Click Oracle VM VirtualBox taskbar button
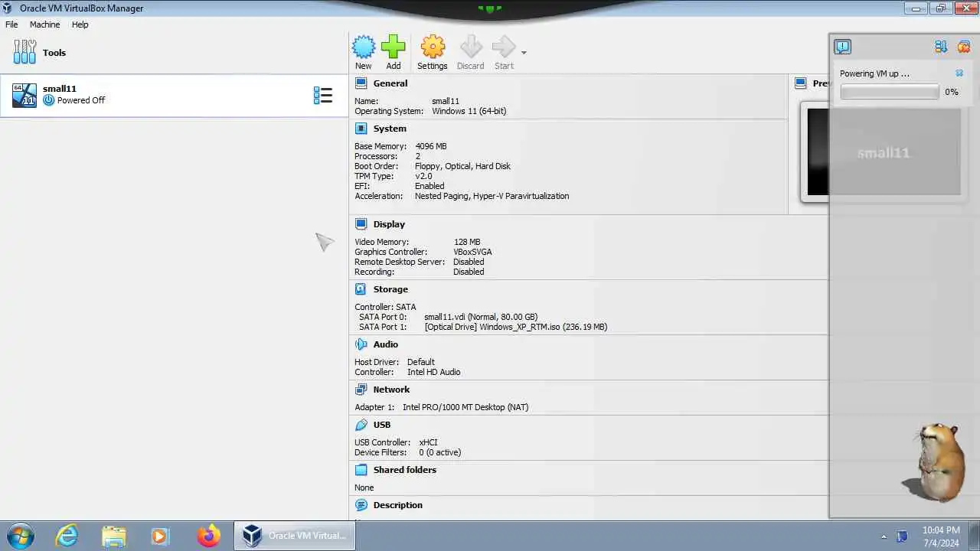The image size is (980, 551). pos(294,536)
